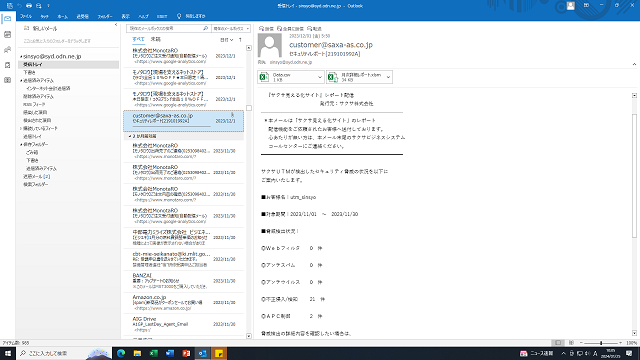The image size is (640, 360).
Task: Collapse the message header with the caret
Action: 634,64
